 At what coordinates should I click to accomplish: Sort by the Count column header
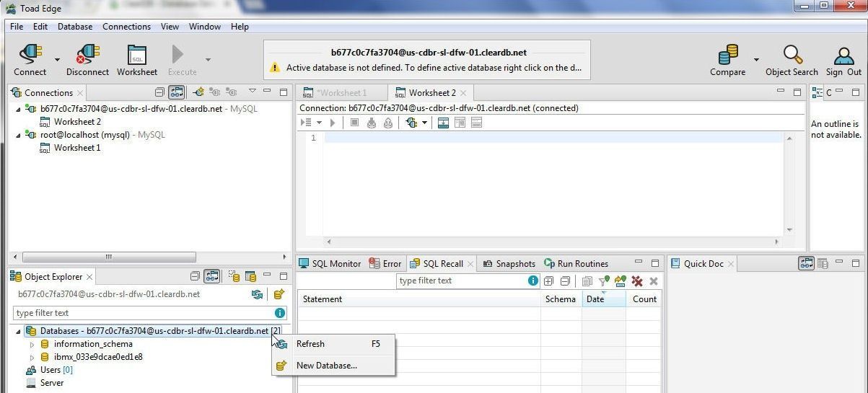coord(644,299)
